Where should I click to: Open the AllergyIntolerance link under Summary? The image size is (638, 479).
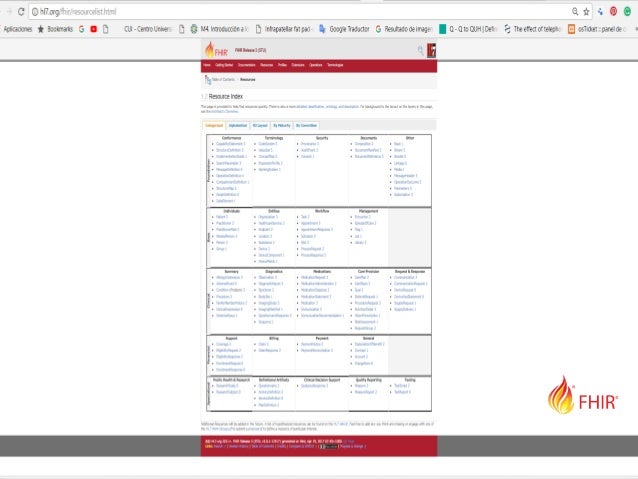coord(229,277)
